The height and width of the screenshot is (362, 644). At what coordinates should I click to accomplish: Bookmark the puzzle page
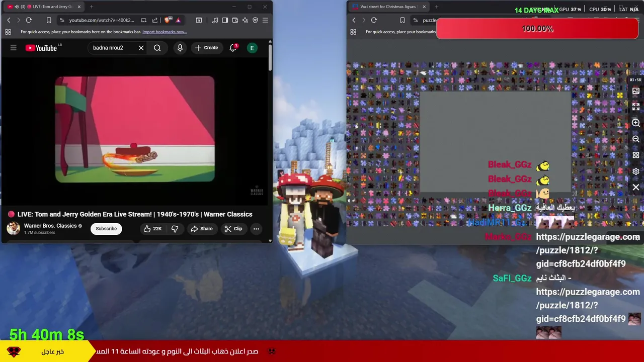402,20
